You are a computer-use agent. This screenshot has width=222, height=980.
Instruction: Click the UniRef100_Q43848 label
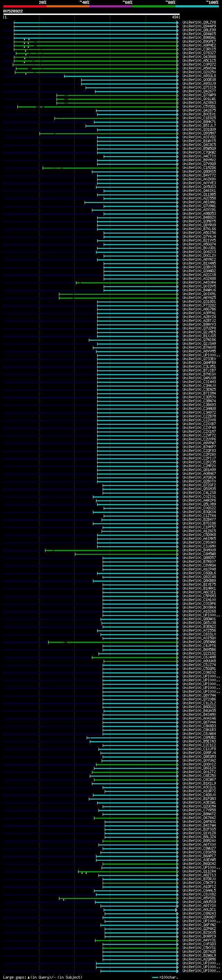199,57
